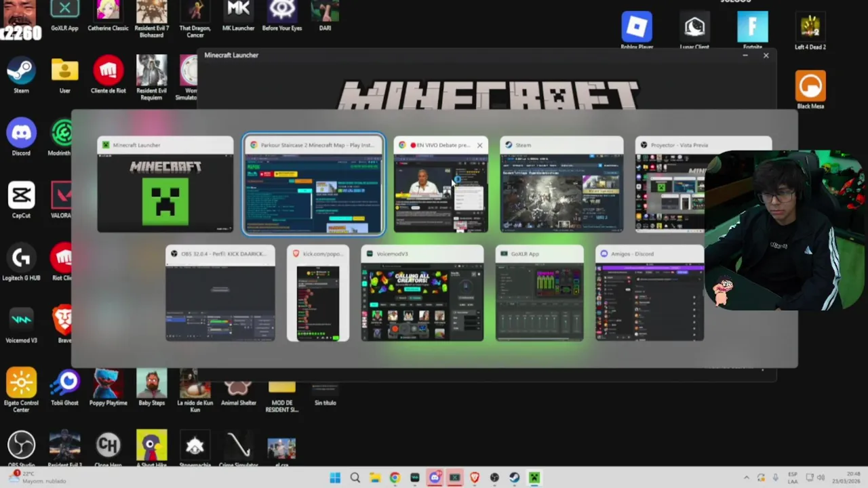Open the CapCut desktop shortcut
Viewport: 868px width, 488px height.
pos(21,200)
